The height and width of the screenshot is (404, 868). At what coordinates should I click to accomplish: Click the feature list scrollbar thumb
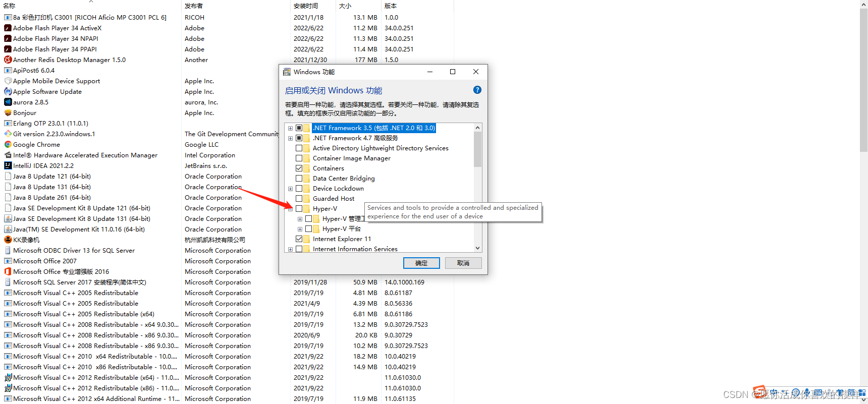coord(477,149)
